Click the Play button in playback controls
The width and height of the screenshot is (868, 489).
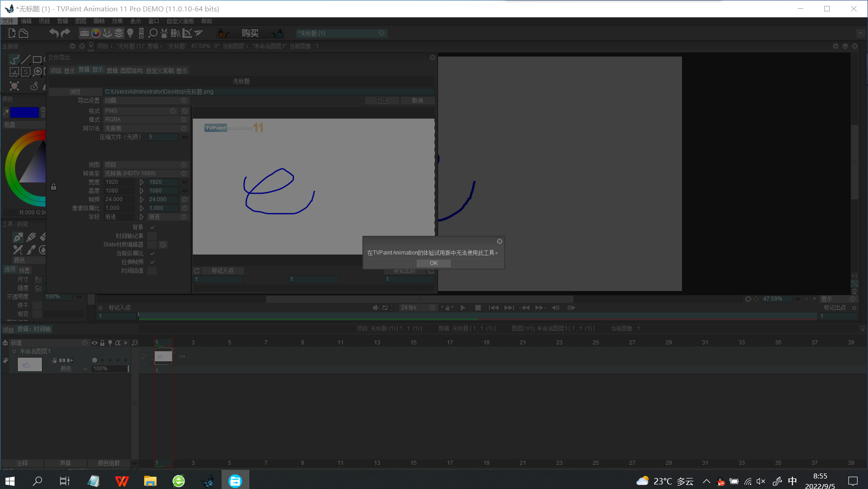[x=463, y=308]
